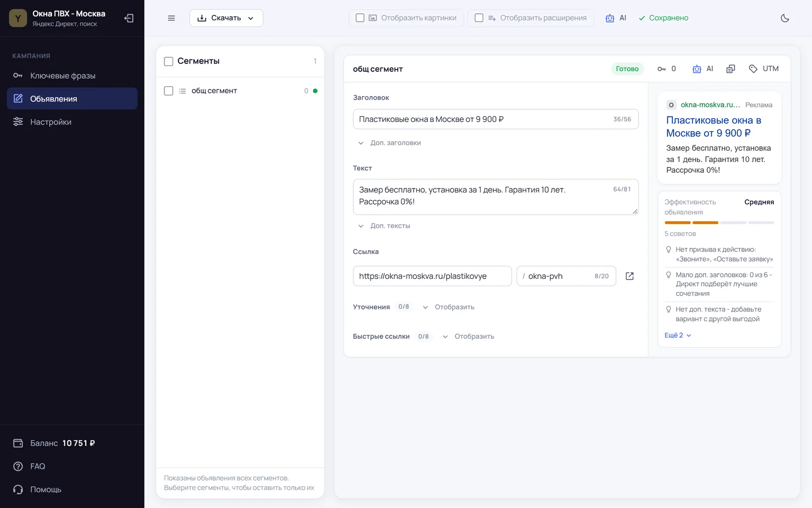Open link in new window icon
The image size is (812, 508).
coord(630,276)
